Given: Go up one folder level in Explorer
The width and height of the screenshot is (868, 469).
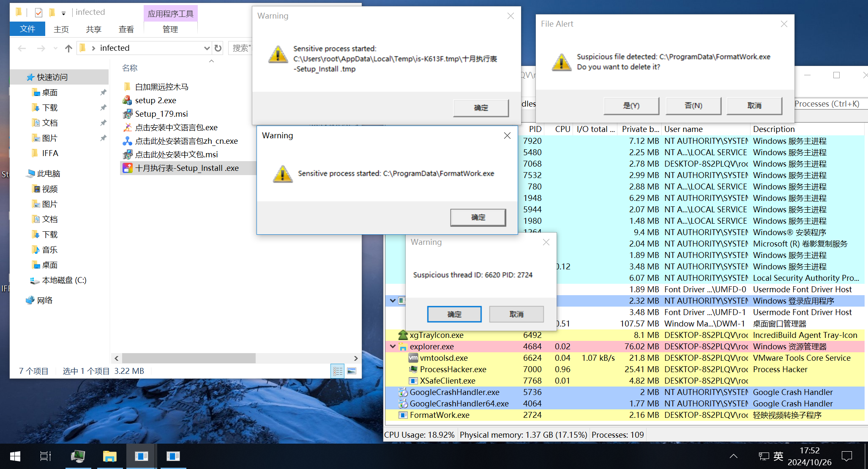Looking at the screenshot, I should pyautogui.click(x=68, y=48).
